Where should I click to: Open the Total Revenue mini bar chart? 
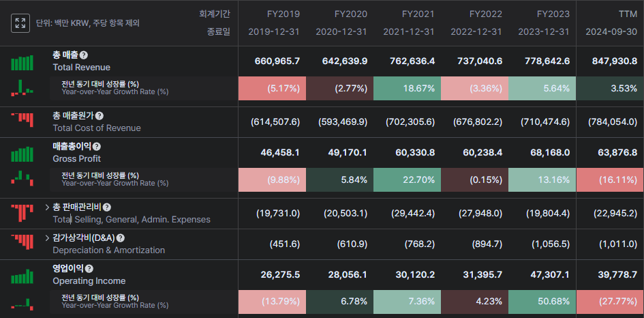tap(22, 62)
